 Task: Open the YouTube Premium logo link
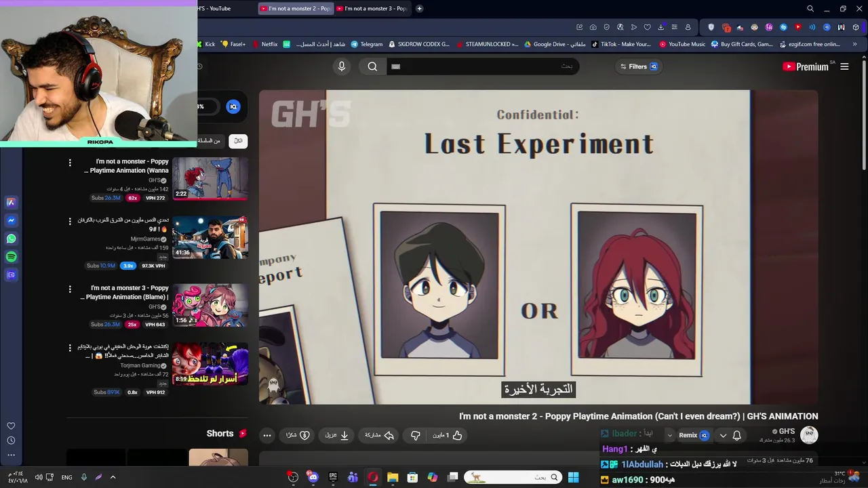tap(806, 66)
